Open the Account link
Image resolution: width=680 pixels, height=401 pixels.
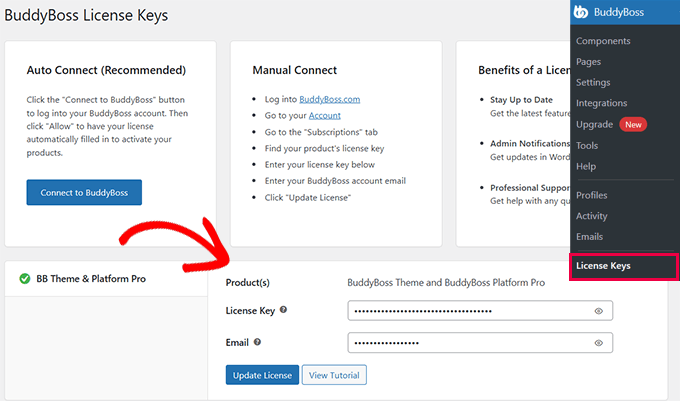[x=325, y=116]
